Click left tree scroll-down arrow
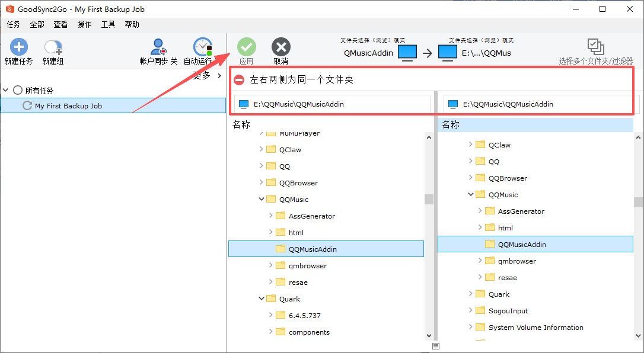Viewport: 644px width, 353px height. click(429, 336)
